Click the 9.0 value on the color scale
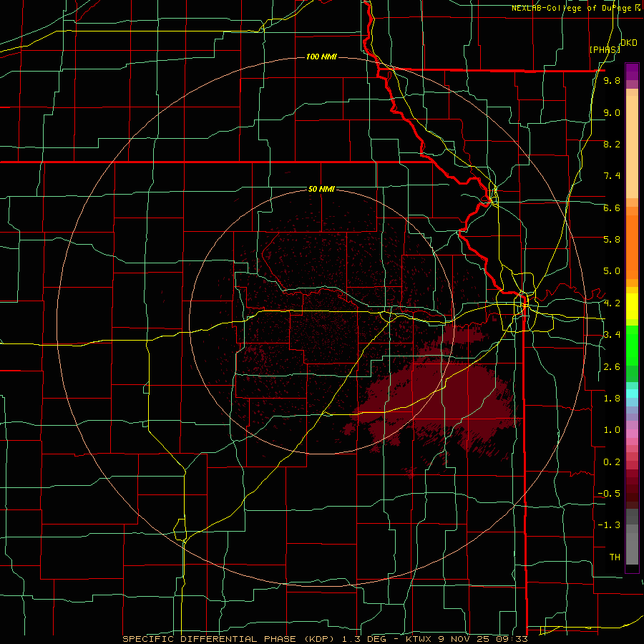The height and width of the screenshot is (644, 644). (612, 112)
